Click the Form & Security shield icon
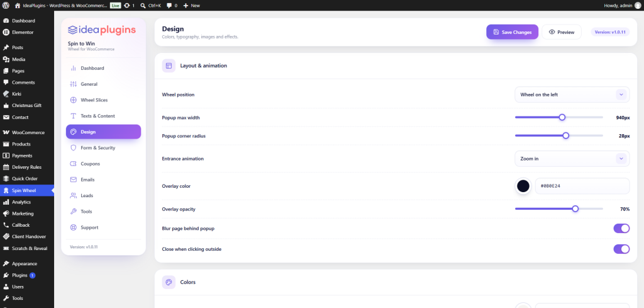644x308 pixels. [74, 147]
